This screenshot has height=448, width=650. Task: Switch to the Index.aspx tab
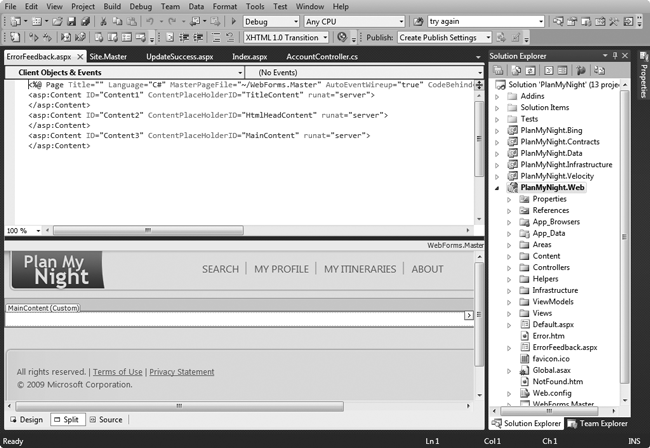(250, 57)
